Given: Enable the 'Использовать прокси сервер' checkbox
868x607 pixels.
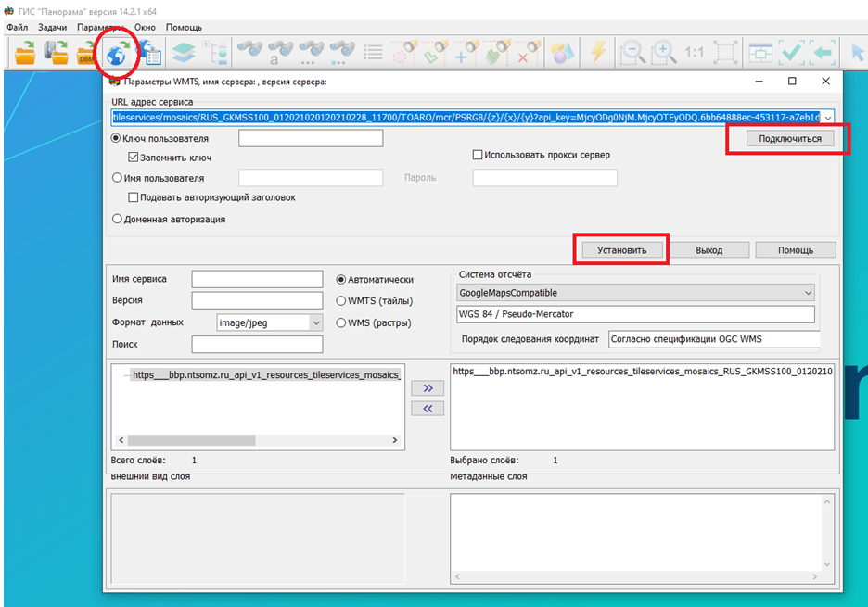Looking at the screenshot, I should pyautogui.click(x=478, y=155).
